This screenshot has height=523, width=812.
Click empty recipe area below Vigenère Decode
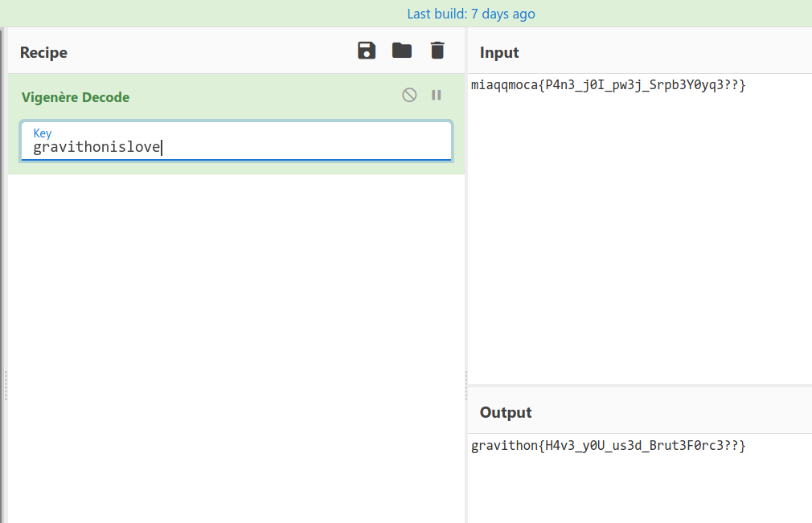(236, 337)
